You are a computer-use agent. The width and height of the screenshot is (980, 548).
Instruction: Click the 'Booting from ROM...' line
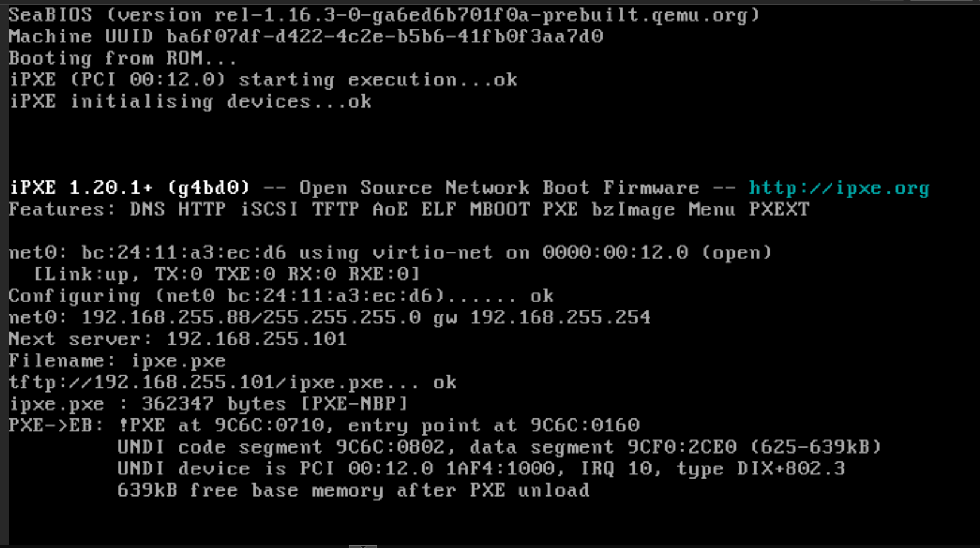click(x=122, y=59)
